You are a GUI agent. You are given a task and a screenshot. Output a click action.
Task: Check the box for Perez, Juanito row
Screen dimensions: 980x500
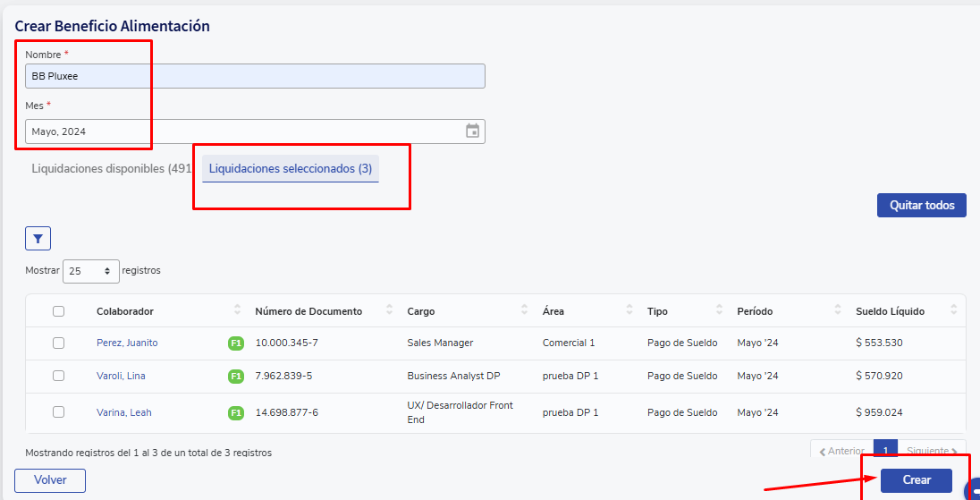tap(58, 343)
